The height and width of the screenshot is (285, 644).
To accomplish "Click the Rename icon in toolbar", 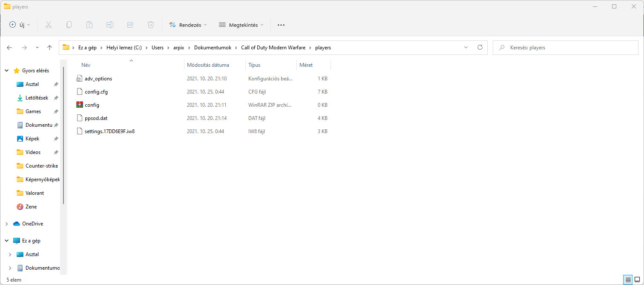I will (110, 25).
